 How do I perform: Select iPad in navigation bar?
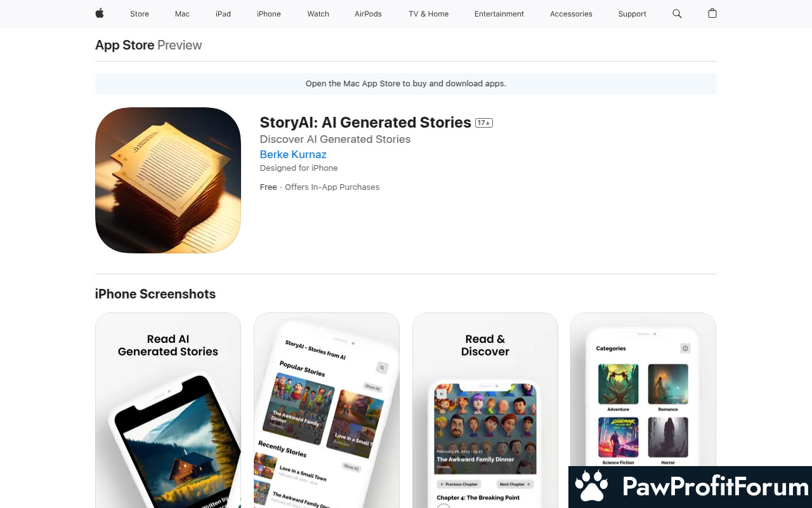[x=223, y=14]
